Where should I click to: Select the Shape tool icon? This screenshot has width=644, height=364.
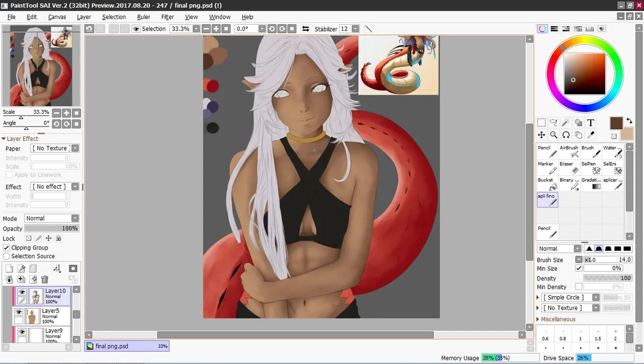pos(579,122)
